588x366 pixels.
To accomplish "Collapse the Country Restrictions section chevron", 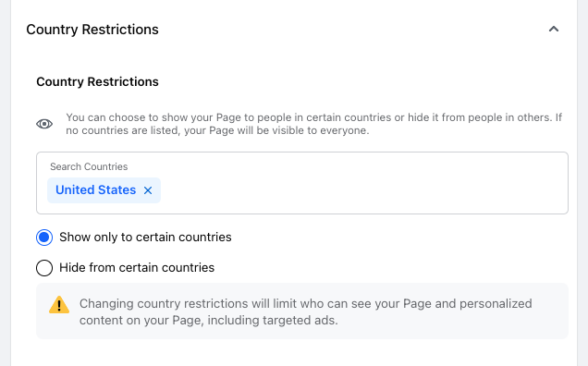I will tap(554, 30).
